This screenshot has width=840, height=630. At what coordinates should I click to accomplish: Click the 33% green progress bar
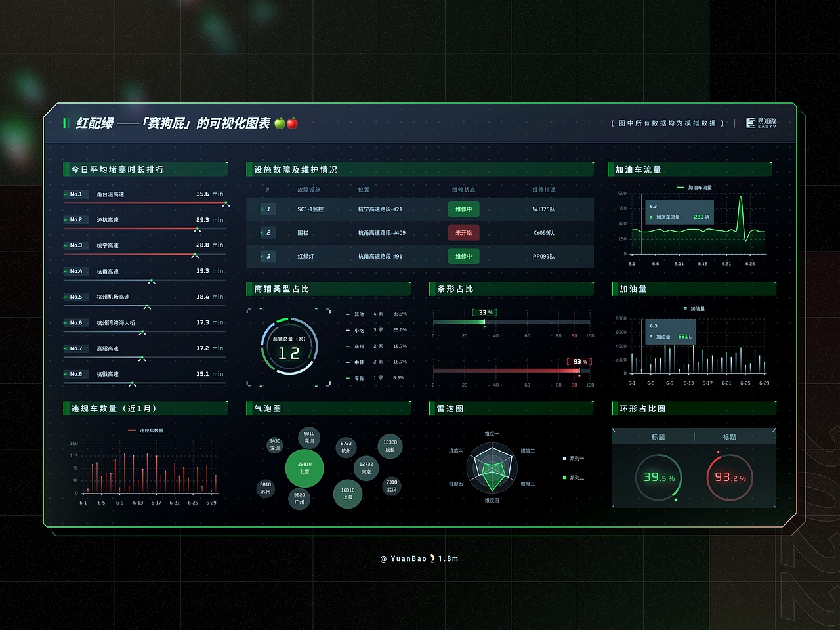[459, 322]
